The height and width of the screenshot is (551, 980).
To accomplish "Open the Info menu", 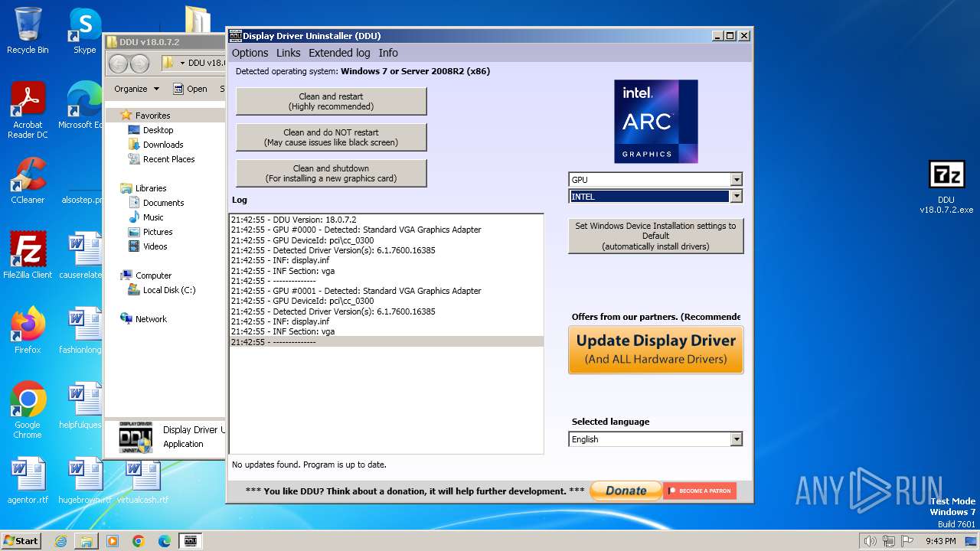I will [x=388, y=53].
